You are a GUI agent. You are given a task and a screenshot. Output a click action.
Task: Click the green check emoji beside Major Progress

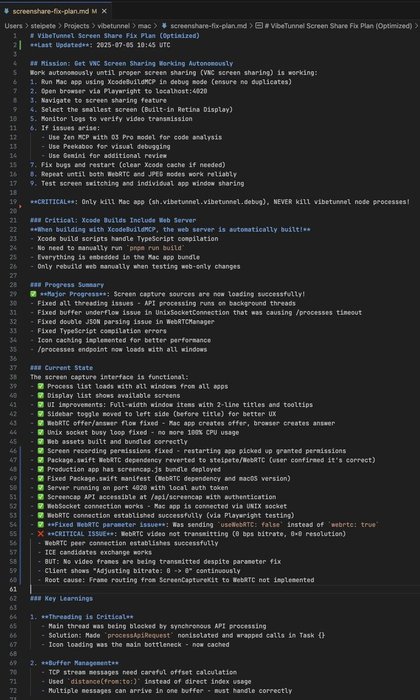(33, 294)
